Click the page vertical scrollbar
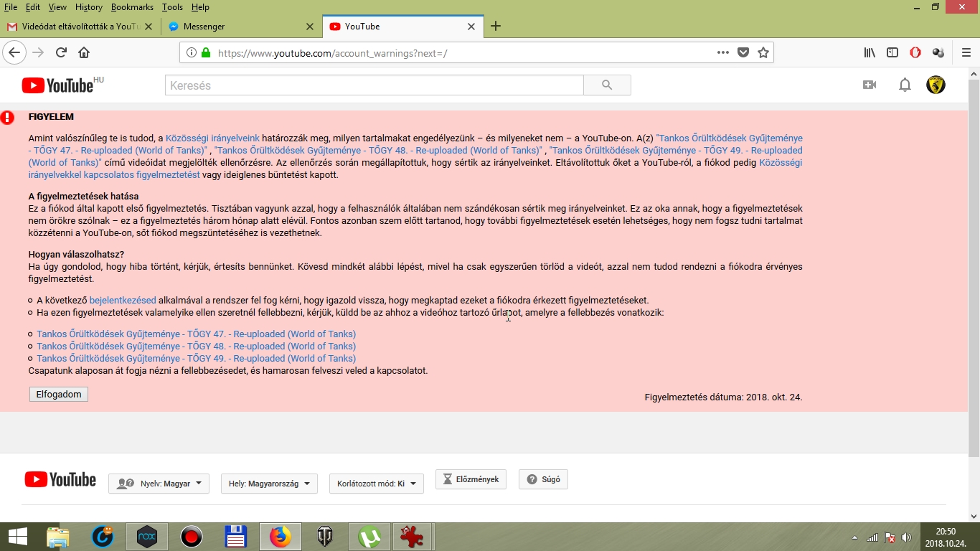Image resolution: width=980 pixels, height=551 pixels. click(x=974, y=268)
